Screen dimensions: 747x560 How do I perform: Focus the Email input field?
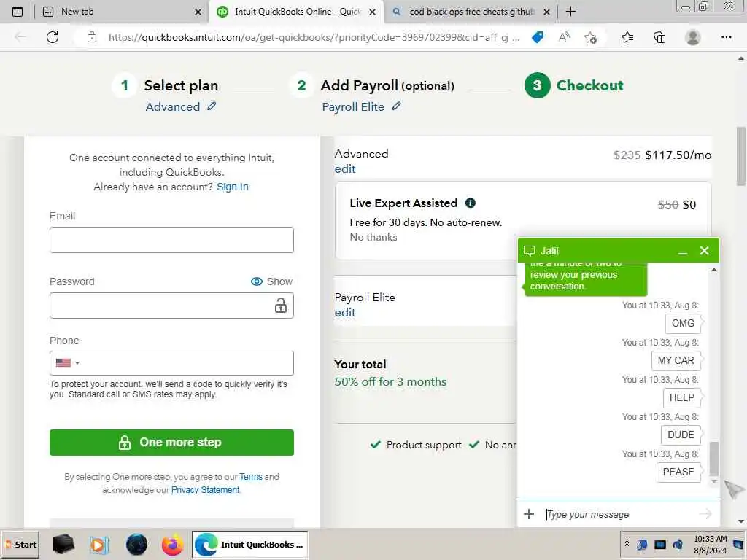pos(171,239)
